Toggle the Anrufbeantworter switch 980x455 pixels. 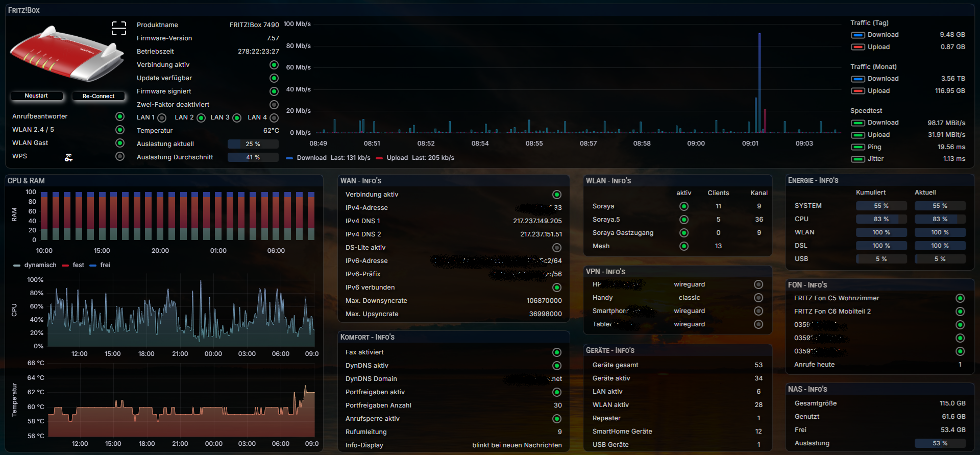pos(120,116)
